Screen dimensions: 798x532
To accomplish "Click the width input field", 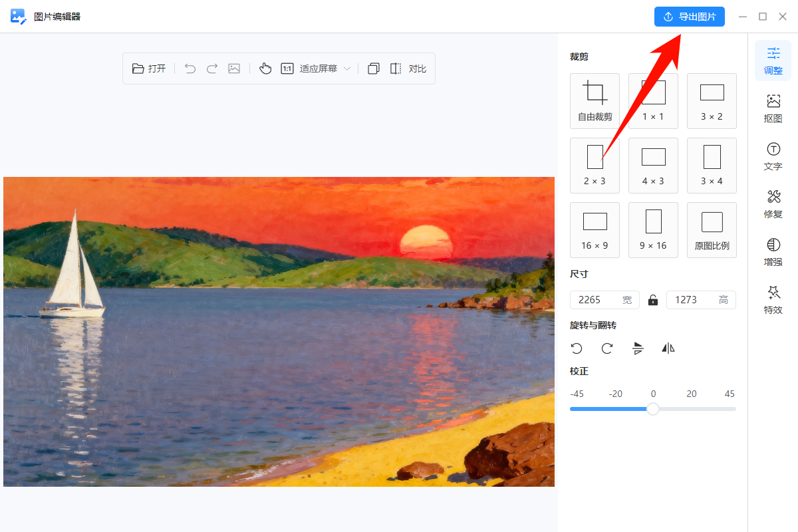I will [x=597, y=300].
